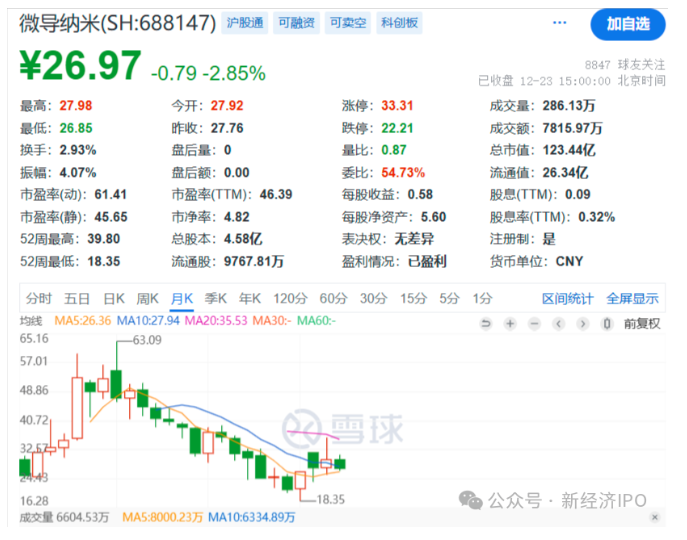Screen dimensions: 687x540
Task: Click 换手 value 2.93%
Action: coord(78,150)
